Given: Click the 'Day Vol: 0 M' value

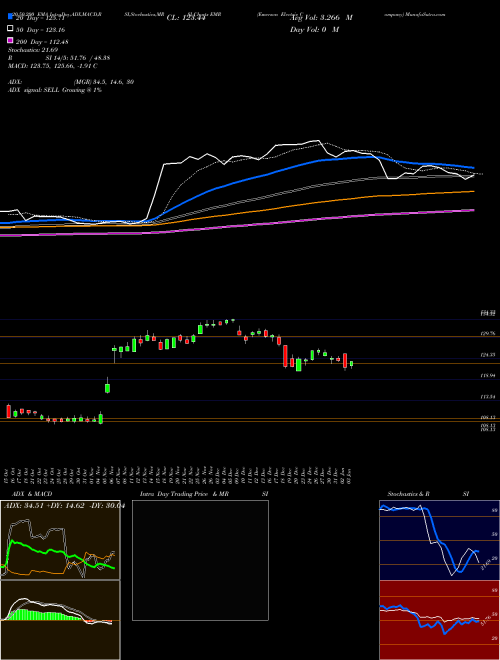Looking at the screenshot, I should pyautogui.click(x=314, y=29).
